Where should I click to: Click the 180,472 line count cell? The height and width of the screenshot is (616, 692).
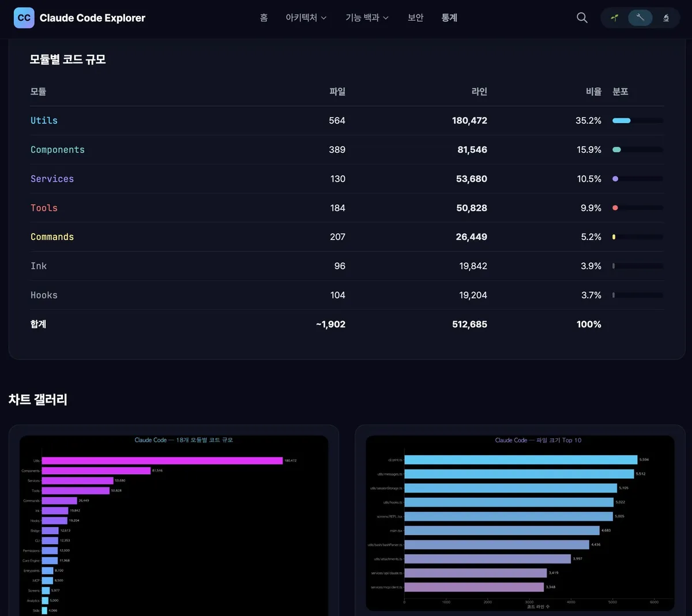pyautogui.click(x=469, y=121)
